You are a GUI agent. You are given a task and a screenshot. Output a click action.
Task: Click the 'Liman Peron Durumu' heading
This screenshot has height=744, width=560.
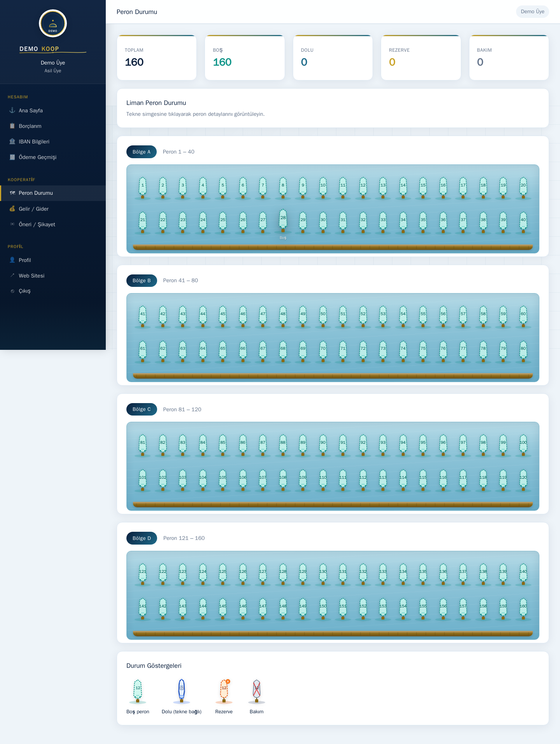point(156,103)
